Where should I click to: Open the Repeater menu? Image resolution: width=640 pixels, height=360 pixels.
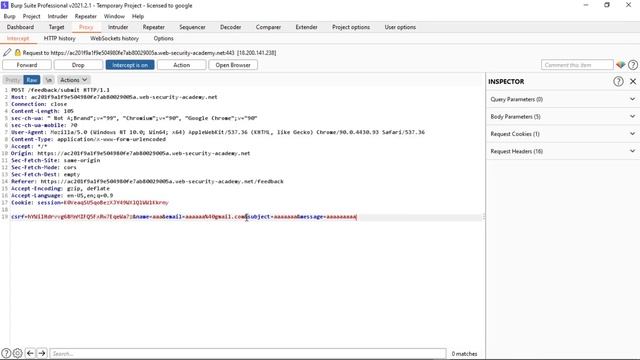[86, 16]
